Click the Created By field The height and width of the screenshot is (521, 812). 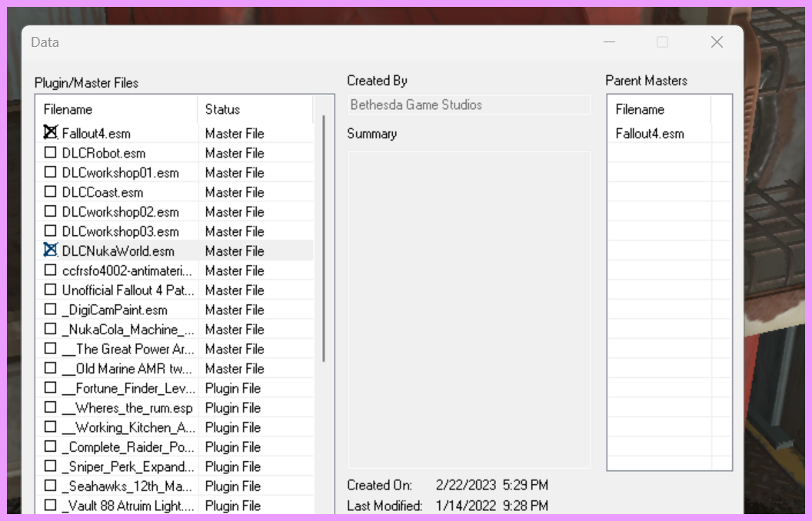469,105
